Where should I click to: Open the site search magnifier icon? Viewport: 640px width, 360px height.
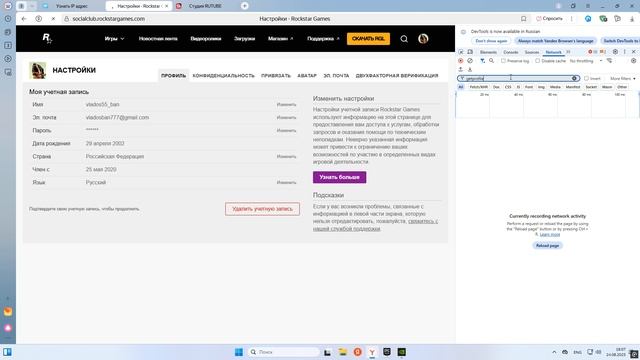(x=404, y=39)
